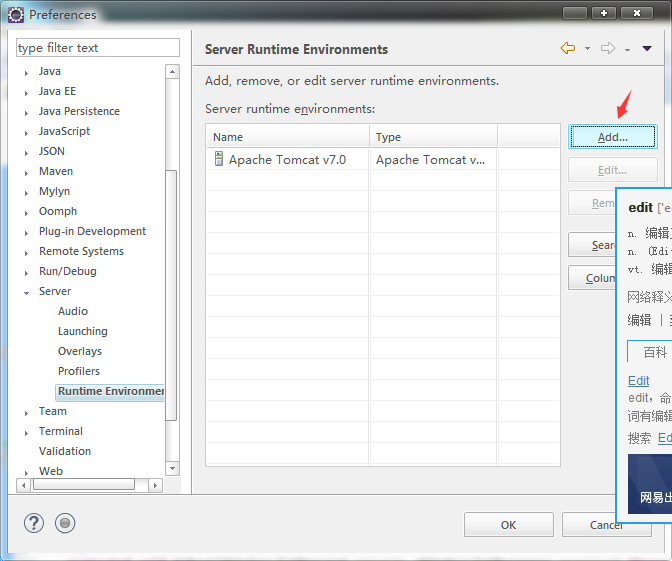Expand the Plug-in Development node
This screenshot has height=561, width=672.
point(26,233)
